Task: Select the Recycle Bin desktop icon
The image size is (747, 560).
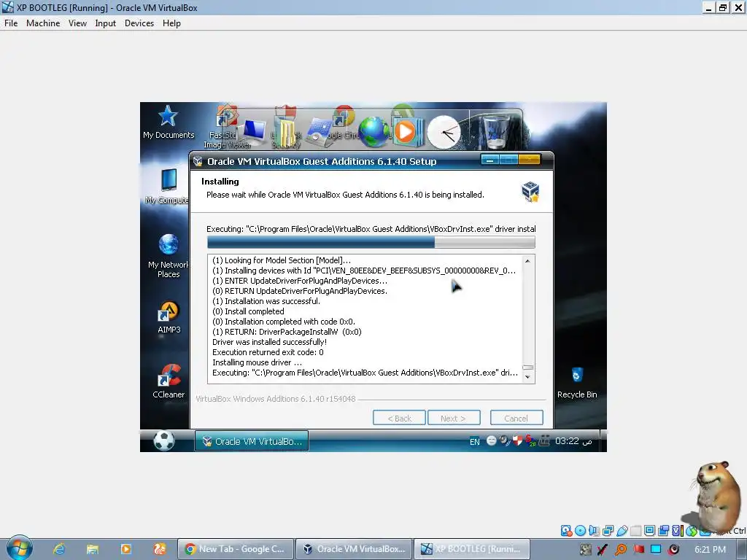Action: pyautogui.click(x=577, y=382)
